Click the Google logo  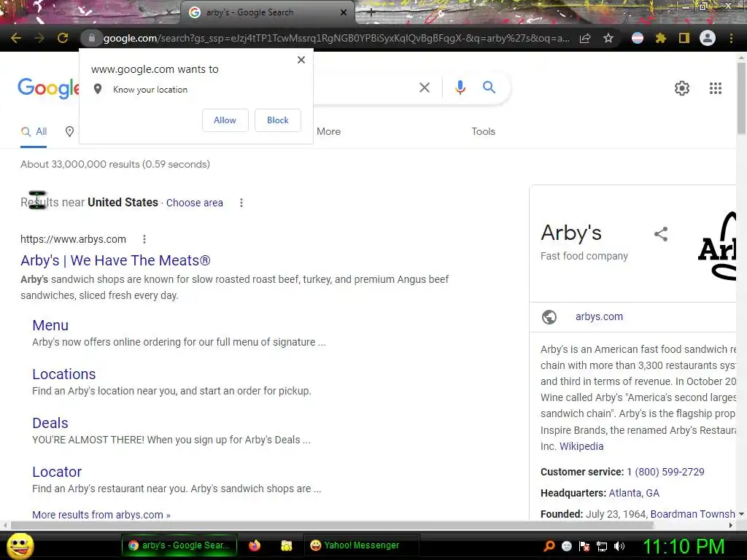49,88
